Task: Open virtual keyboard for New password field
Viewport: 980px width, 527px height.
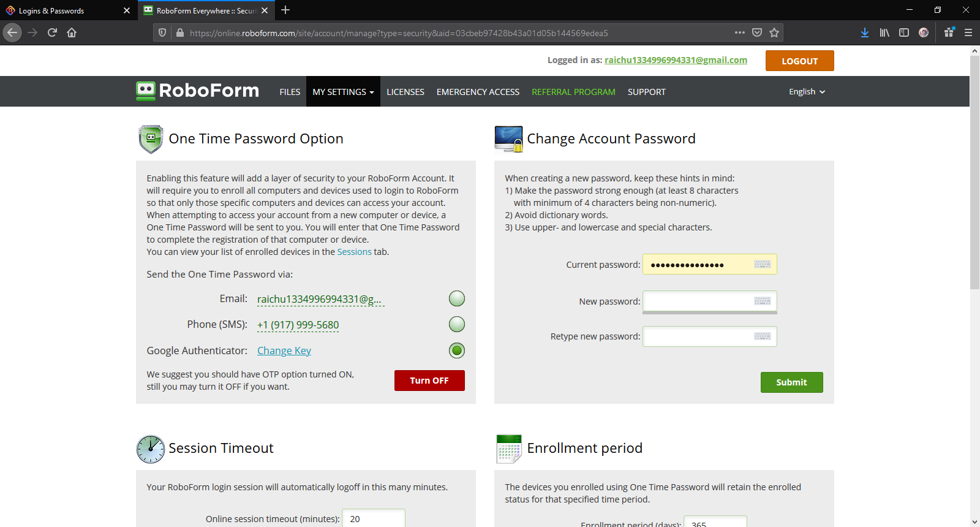Action: coord(763,301)
